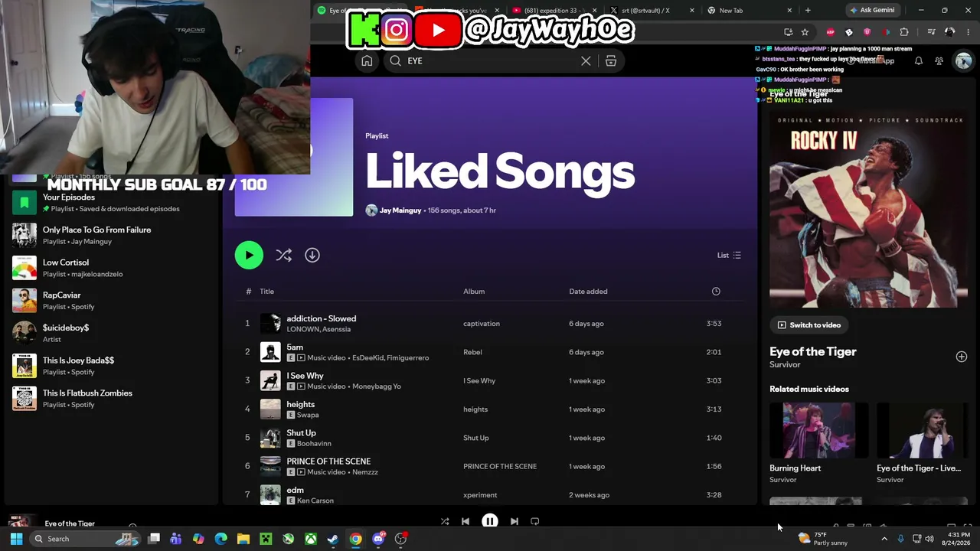The width and height of the screenshot is (980, 551).
Task: Open Steam from the taskbar
Action: coord(333,539)
